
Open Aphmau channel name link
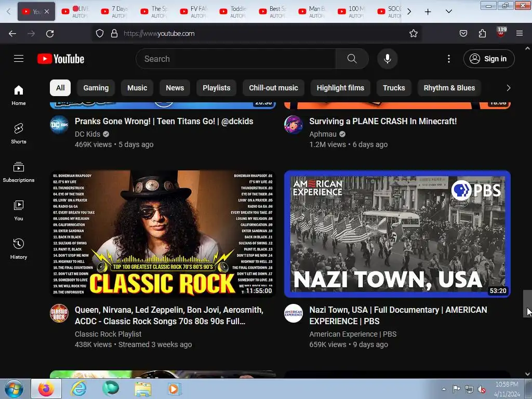[323, 134]
